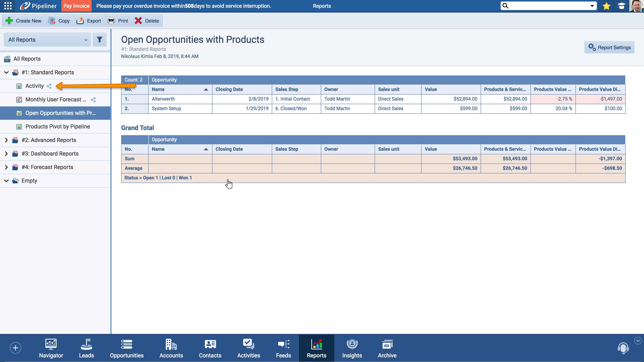Click the filter funnel icon
Image resolution: width=644 pixels, height=362 pixels.
(99, 40)
